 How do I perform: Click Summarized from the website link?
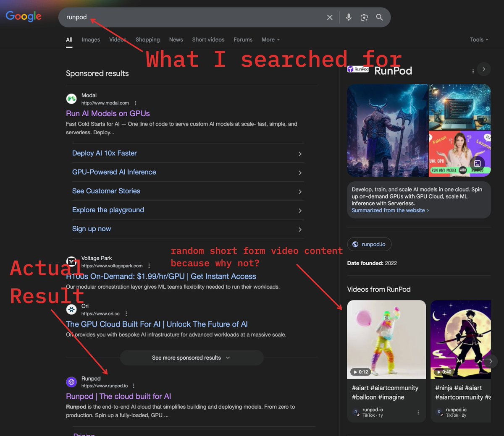click(390, 210)
